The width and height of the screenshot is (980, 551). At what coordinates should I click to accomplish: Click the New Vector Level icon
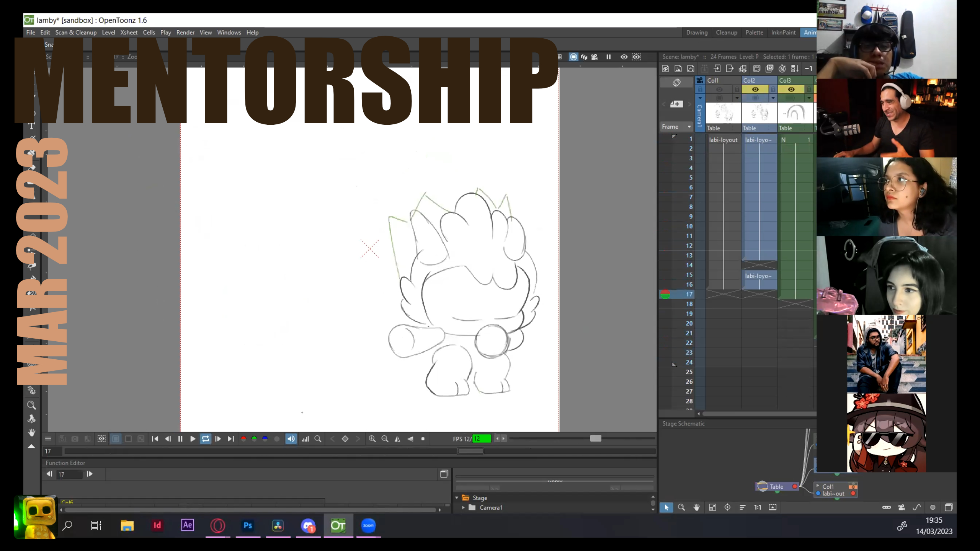(691, 68)
